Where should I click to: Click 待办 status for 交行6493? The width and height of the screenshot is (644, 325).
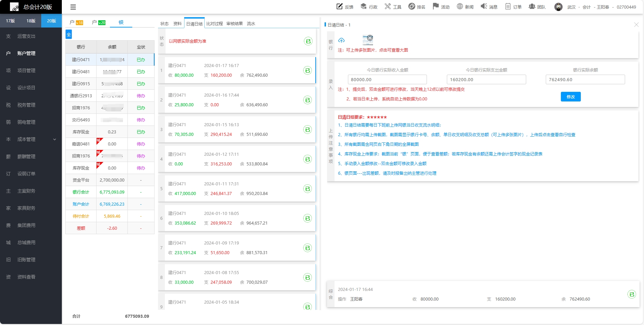[x=141, y=120]
